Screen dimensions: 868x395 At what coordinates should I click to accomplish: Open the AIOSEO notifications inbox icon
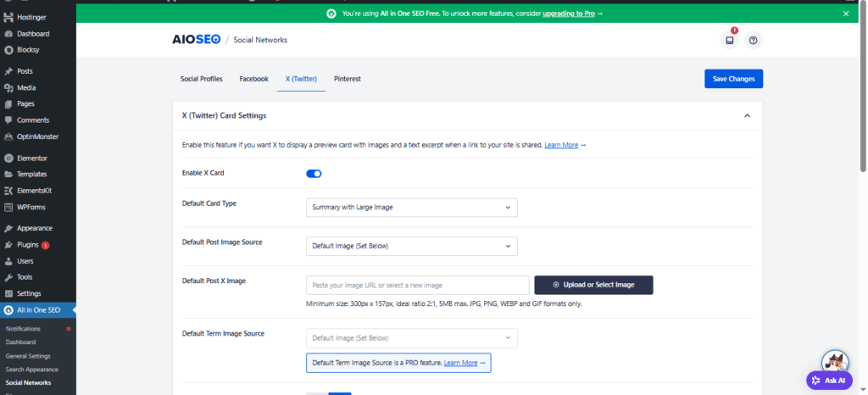point(730,41)
